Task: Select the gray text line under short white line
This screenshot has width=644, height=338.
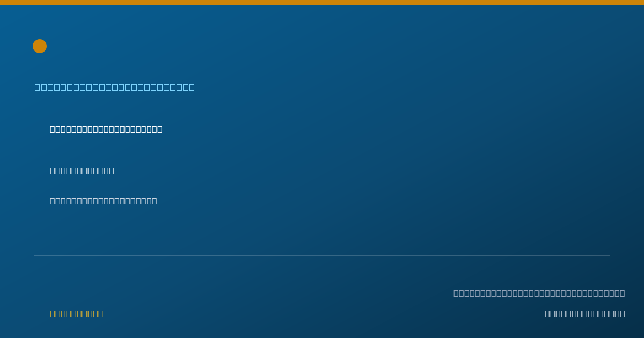Action: pos(104,201)
